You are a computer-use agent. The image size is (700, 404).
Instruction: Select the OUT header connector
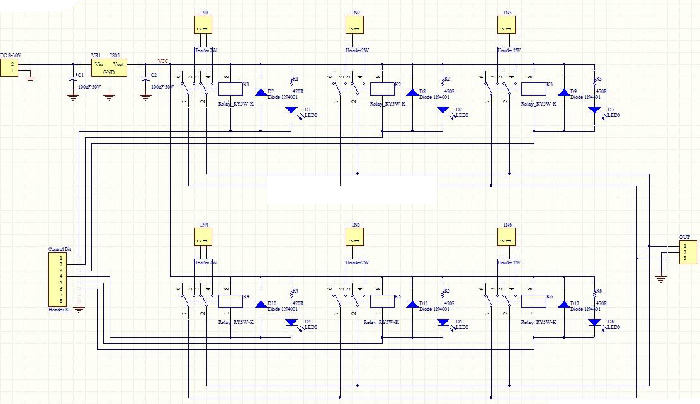(x=688, y=252)
